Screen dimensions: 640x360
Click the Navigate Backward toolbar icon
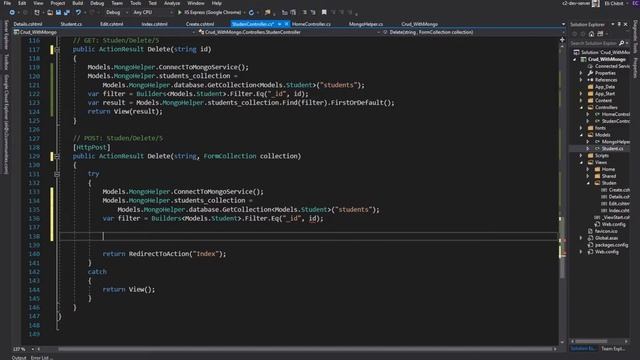tap(12, 13)
